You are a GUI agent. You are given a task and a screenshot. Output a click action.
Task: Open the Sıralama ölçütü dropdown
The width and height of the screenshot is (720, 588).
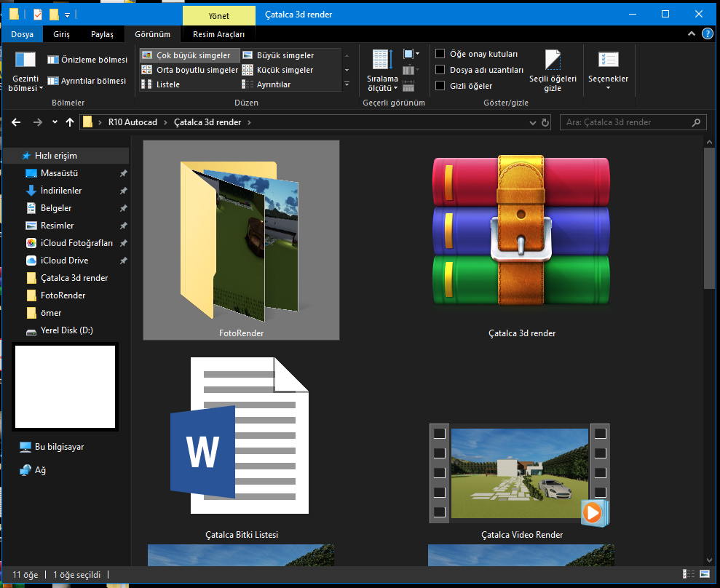[382, 71]
